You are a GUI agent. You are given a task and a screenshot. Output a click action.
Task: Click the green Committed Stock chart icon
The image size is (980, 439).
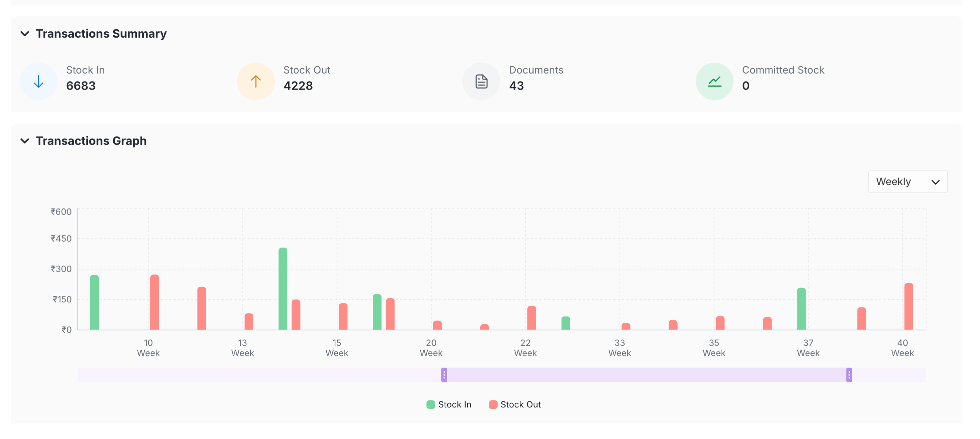pyautogui.click(x=714, y=81)
